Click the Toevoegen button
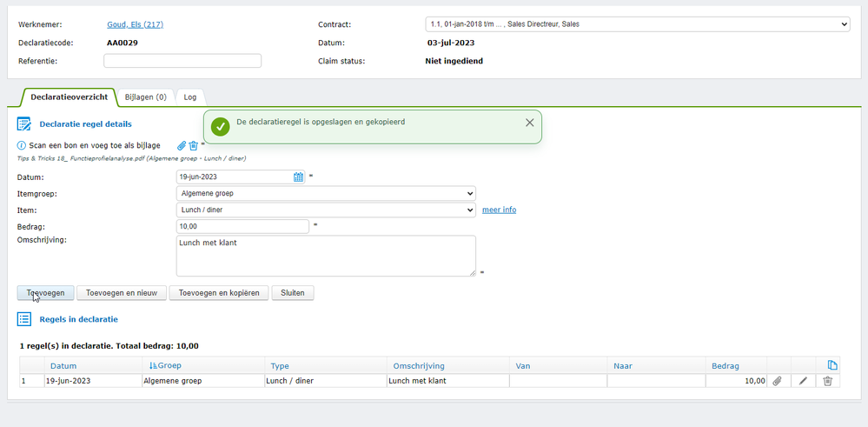This screenshot has height=427, width=868. tap(45, 293)
